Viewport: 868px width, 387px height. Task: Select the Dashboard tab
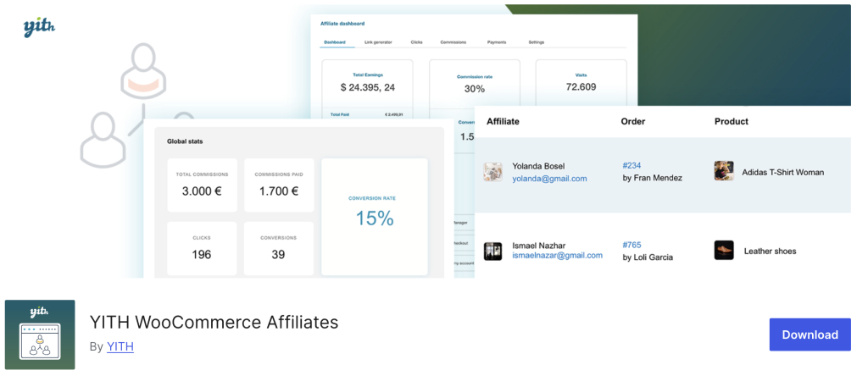click(x=335, y=42)
